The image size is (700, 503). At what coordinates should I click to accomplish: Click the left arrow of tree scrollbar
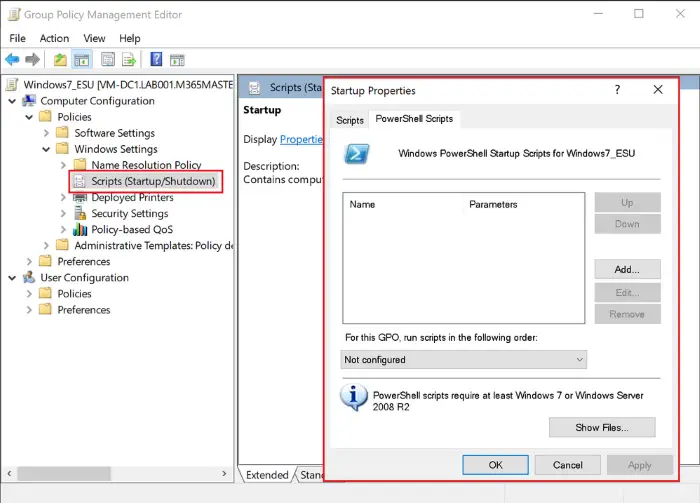point(9,474)
